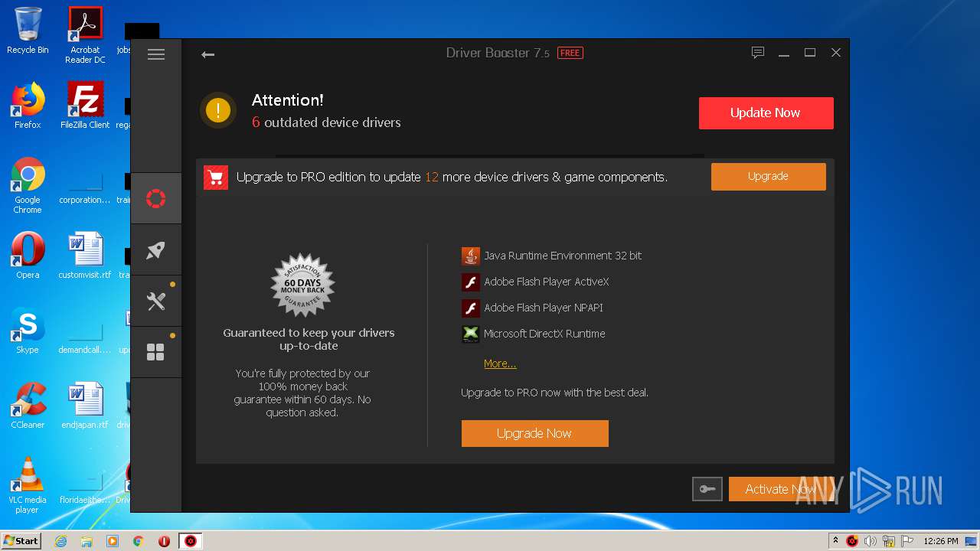Open the hamburger menu in Driver Booster
This screenshot has width=980, height=551.
pyautogui.click(x=156, y=54)
